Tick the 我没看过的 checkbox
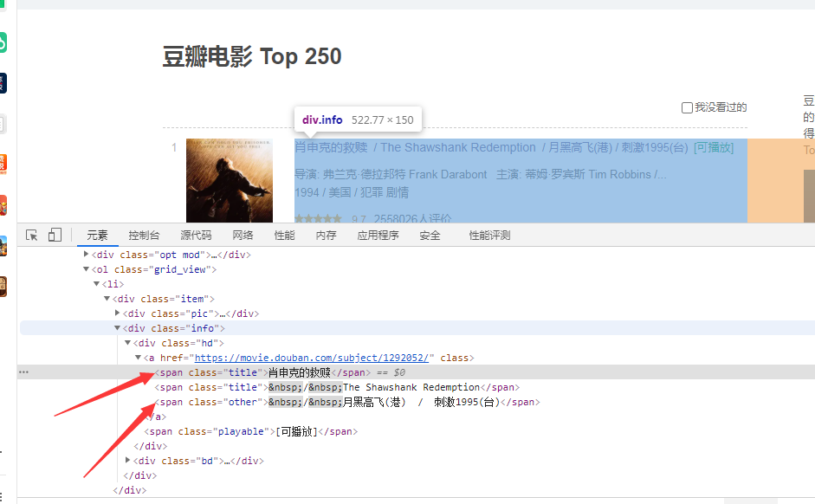The height and width of the screenshot is (504, 815). pos(687,108)
